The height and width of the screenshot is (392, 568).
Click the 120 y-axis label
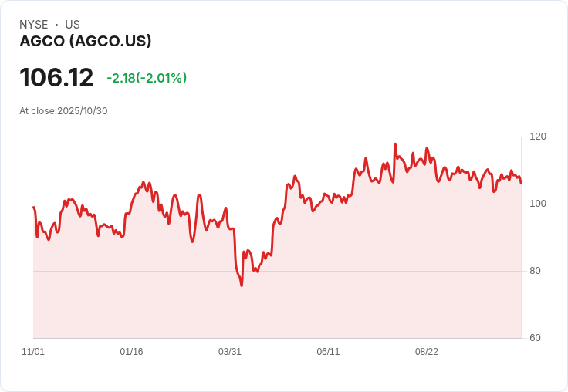538,137
